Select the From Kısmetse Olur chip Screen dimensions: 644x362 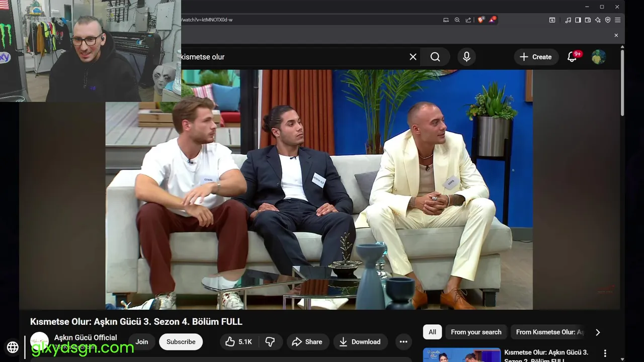click(x=549, y=332)
